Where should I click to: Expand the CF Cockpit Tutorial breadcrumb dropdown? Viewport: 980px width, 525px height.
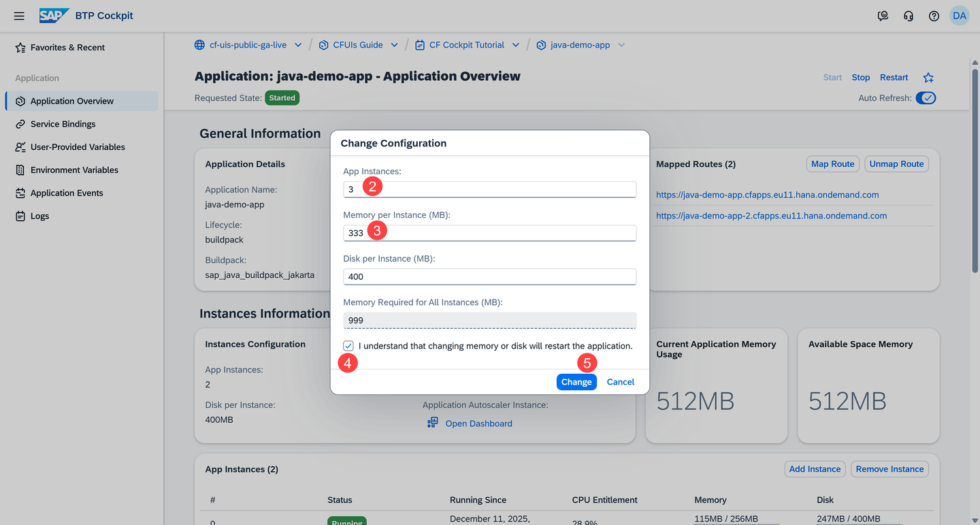(516, 45)
